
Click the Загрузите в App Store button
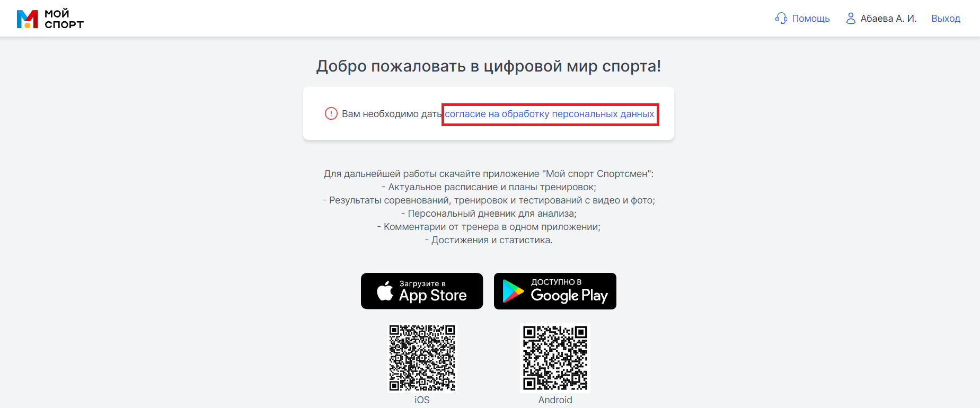pos(422,291)
